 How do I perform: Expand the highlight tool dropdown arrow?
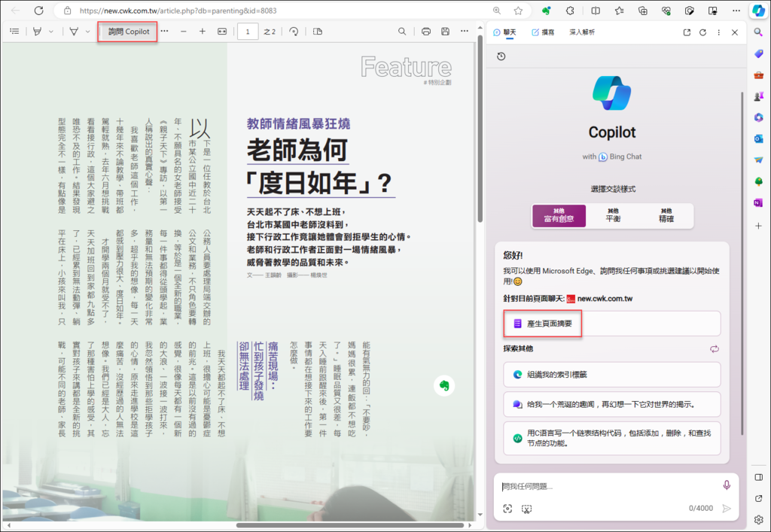pyautogui.click(x=51, y=32)
